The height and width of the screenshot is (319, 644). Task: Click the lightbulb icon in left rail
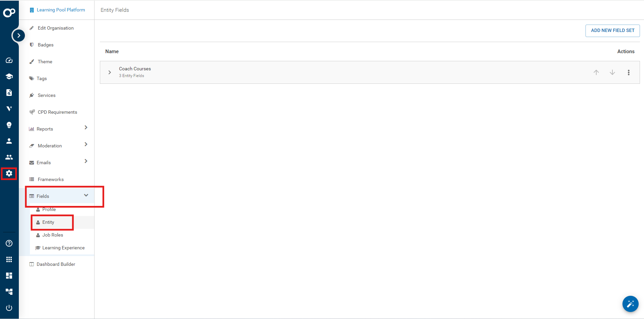[9, 125]
